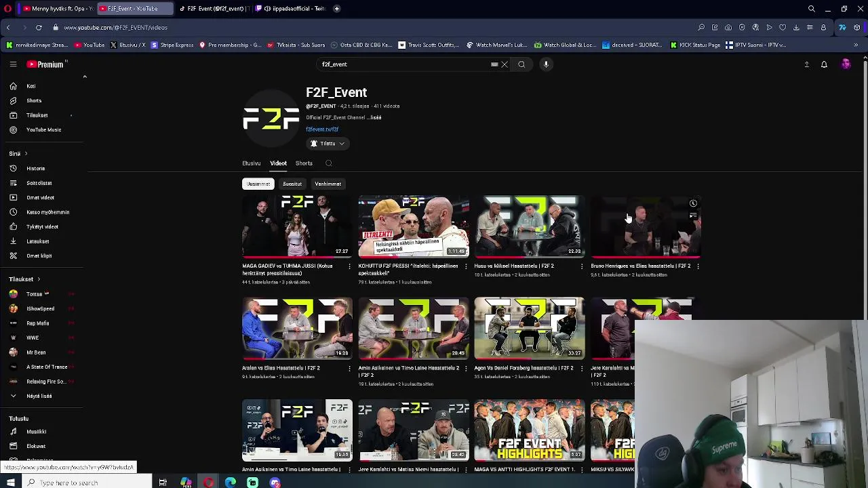Open options for Agon vs Daniel Forsberg video

[582, 368]
